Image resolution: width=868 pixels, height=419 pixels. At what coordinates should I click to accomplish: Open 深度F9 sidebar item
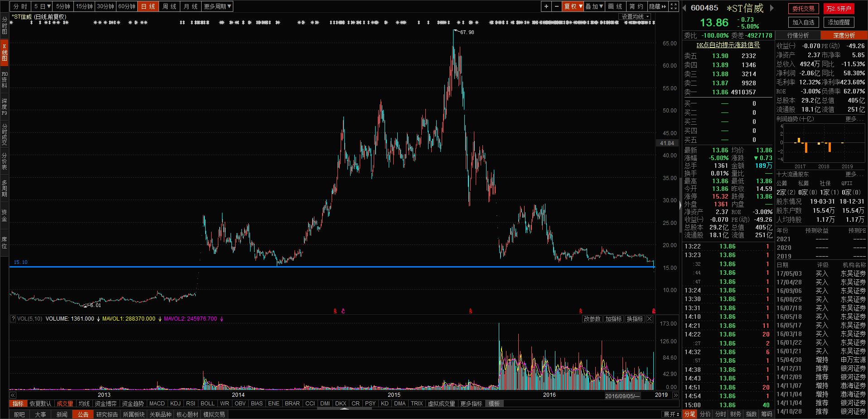click(5, 107)
